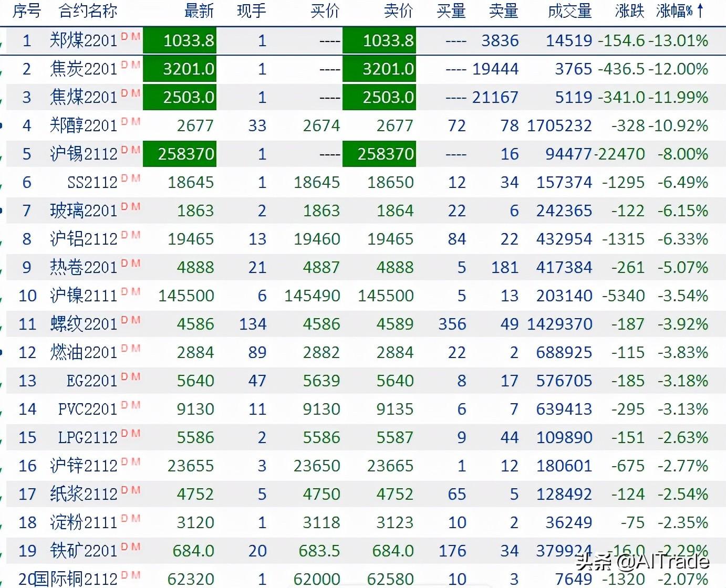Click the 4887 bid price cell
The width and height of the screenshot is (726, 588).
321,267
